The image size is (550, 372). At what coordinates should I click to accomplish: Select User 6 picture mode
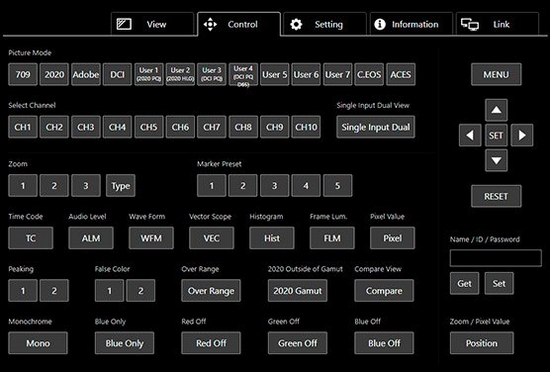(x=306, y=74)
